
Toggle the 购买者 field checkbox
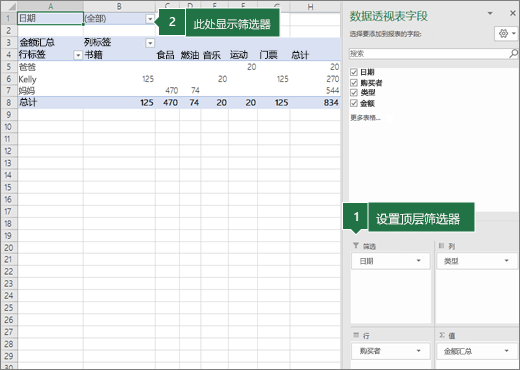coord(354,82)
